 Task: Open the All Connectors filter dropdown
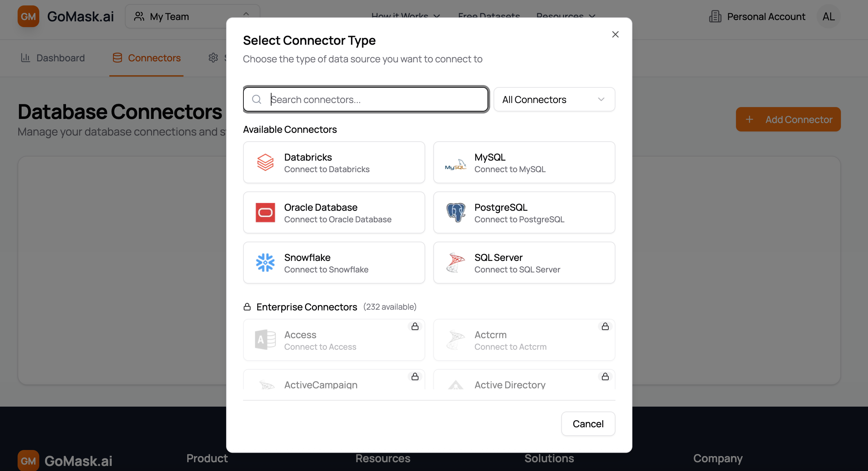click(554, 99)
